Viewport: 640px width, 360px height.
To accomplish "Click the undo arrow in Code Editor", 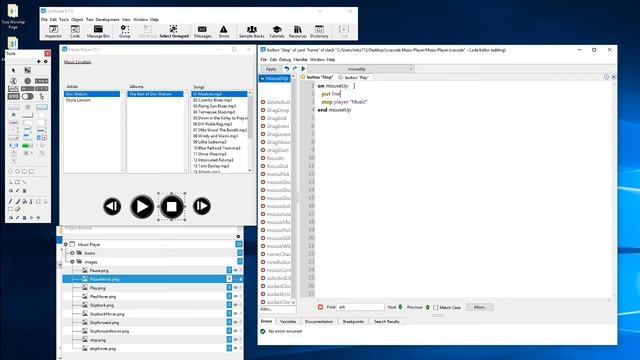I will click(287, 69).
